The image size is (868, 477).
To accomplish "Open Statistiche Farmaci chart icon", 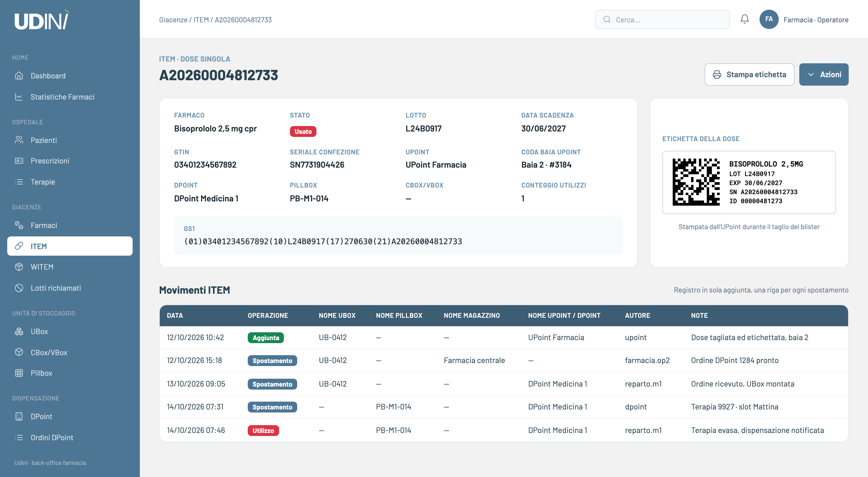I will [x=19, y=97].
